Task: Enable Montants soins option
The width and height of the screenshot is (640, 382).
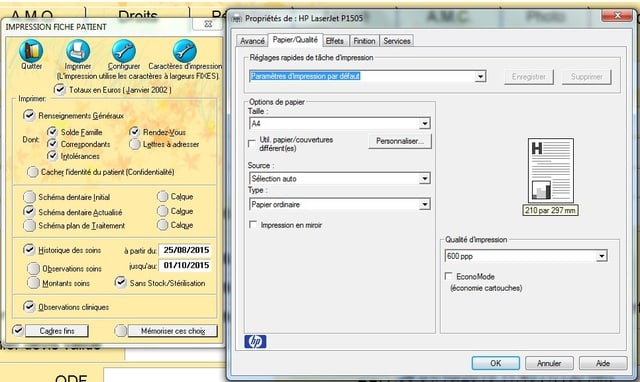Action: pyautogui.click(x=33, y=283)
